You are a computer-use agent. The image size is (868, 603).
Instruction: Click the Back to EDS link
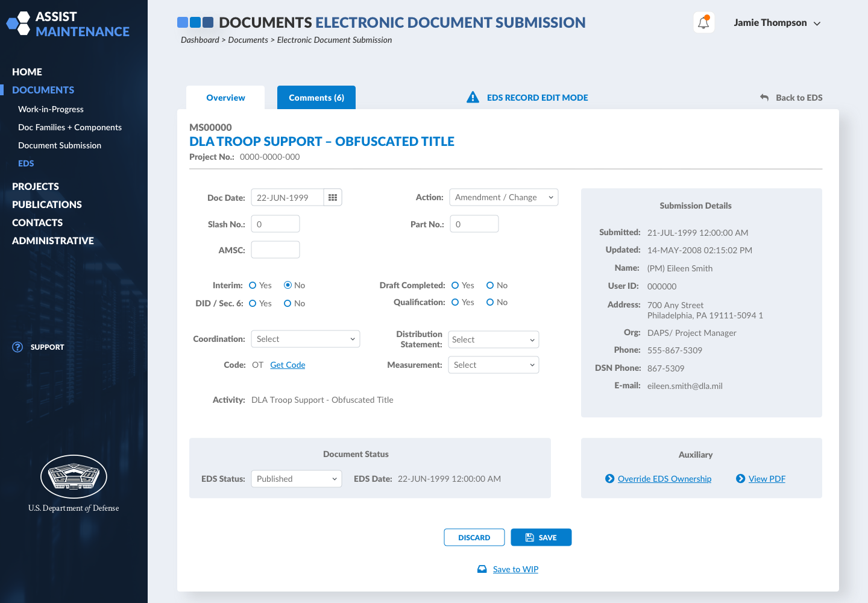tap(799, 98)
